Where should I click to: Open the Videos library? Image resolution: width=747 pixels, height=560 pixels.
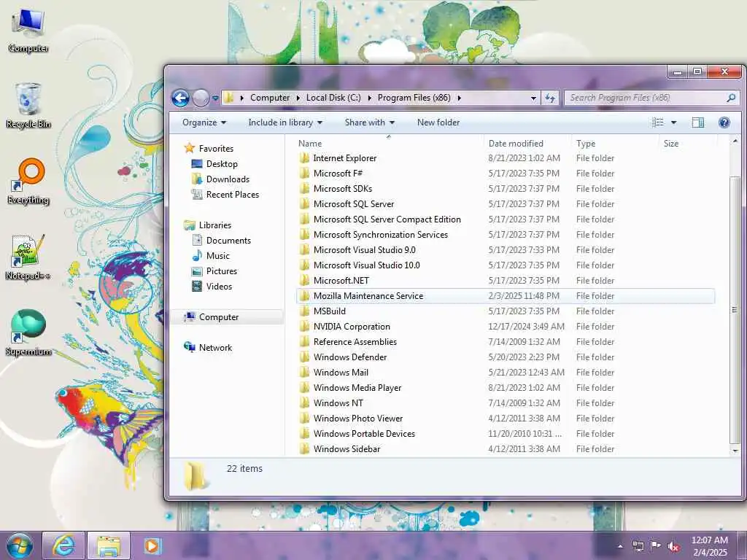[219, 286]
